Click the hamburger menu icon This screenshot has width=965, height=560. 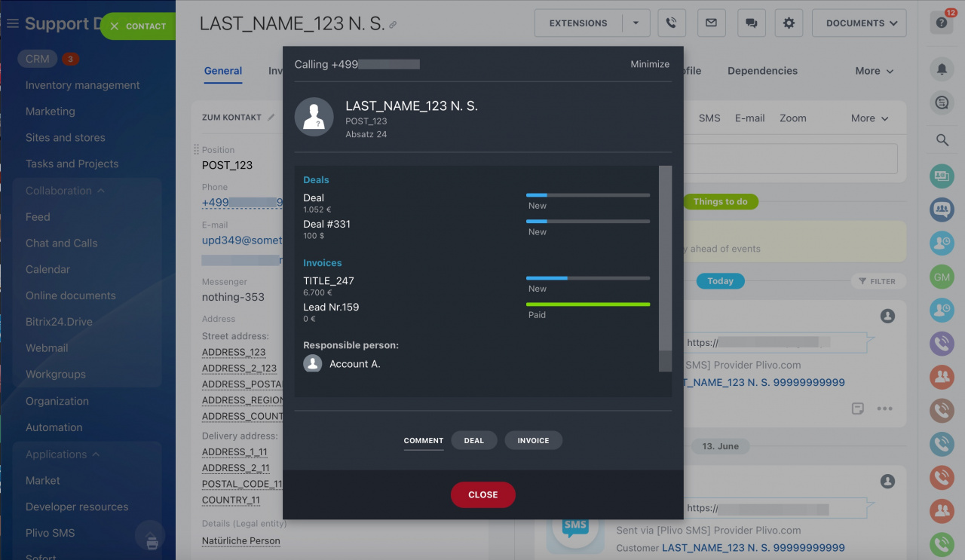pos(12,24)
